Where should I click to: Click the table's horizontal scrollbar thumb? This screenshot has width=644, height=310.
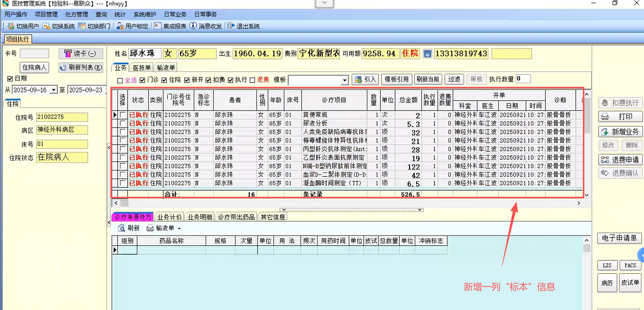(124, 203)
